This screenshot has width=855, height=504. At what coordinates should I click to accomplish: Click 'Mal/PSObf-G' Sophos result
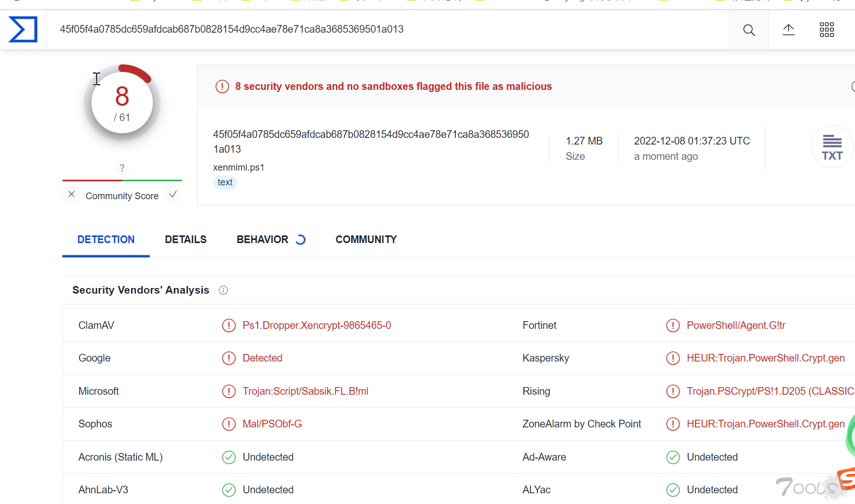pos(272,424)
